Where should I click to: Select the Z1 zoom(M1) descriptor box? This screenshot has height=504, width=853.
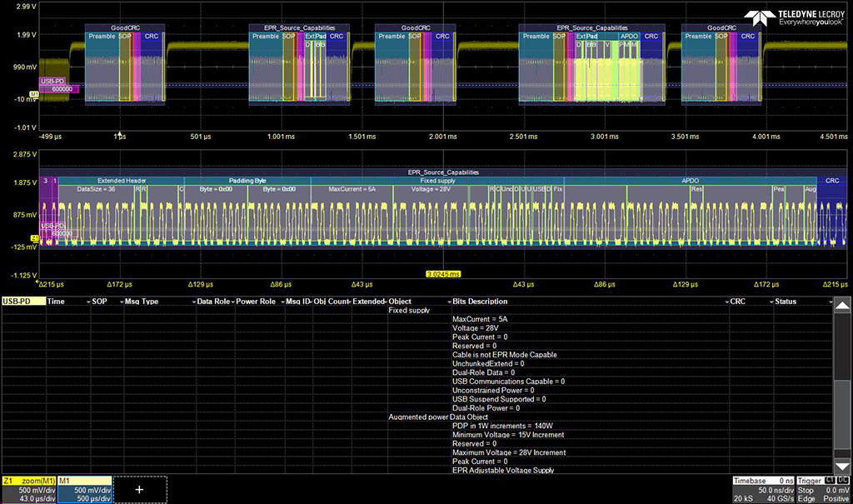pyautogui.click(x=27, y=490)
